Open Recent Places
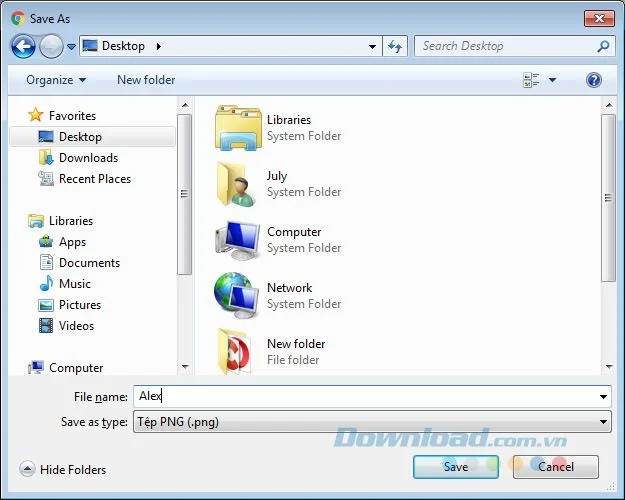This screenshot has height=500, width=625. 95,179
